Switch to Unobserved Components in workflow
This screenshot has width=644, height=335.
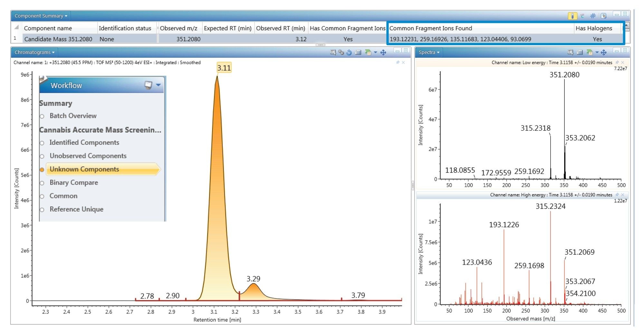click(x=88, y=156)
